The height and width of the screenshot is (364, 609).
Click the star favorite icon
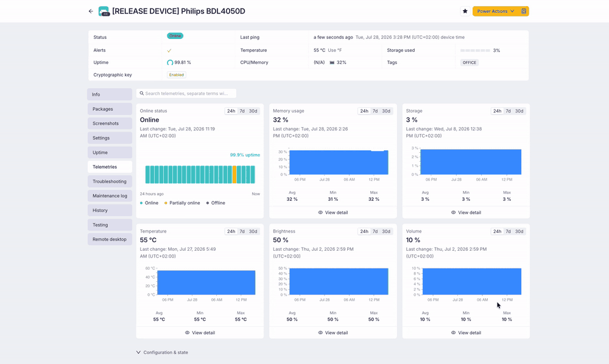(x=465, y=11)
